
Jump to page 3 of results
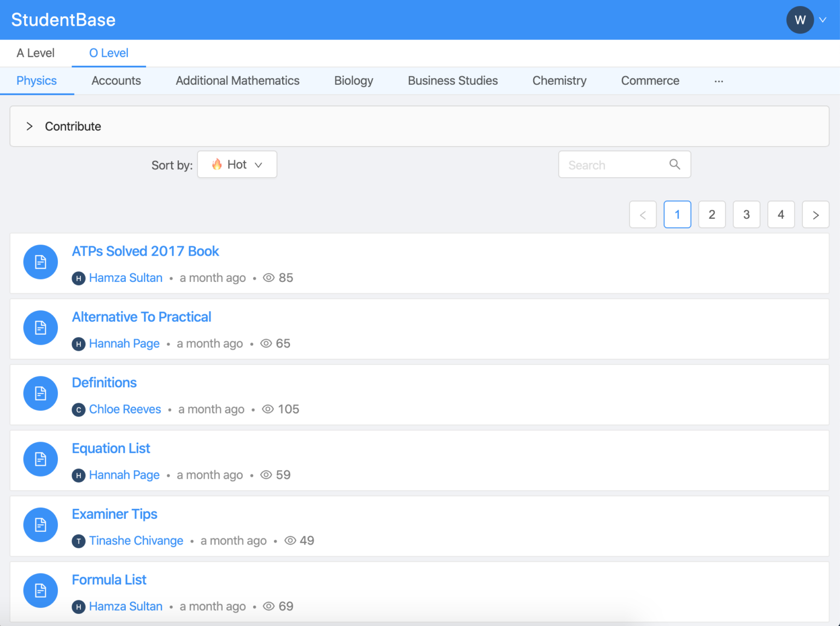[x=746, y=215]
